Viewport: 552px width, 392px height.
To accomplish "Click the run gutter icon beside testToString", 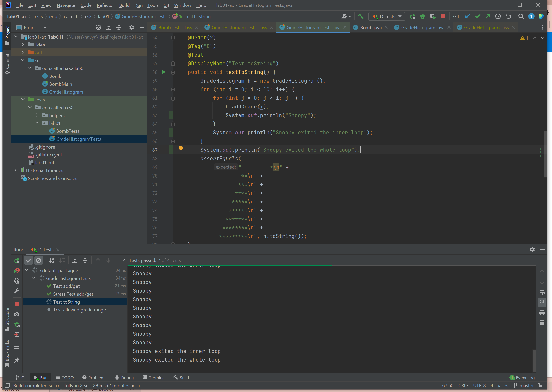I will (164, 72).
